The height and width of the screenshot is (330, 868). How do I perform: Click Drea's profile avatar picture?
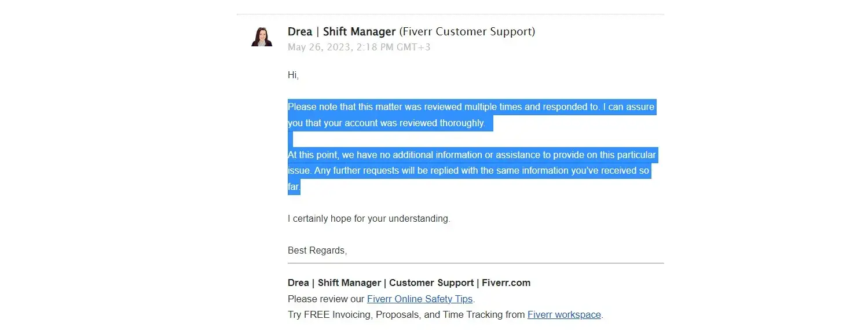(x=262, y=36)
